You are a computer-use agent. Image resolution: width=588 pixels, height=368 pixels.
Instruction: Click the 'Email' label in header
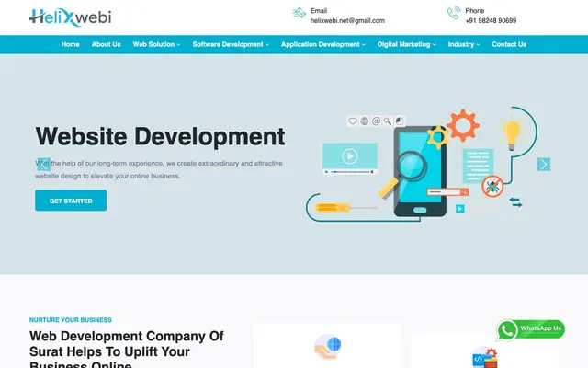(x=319, y=11)
